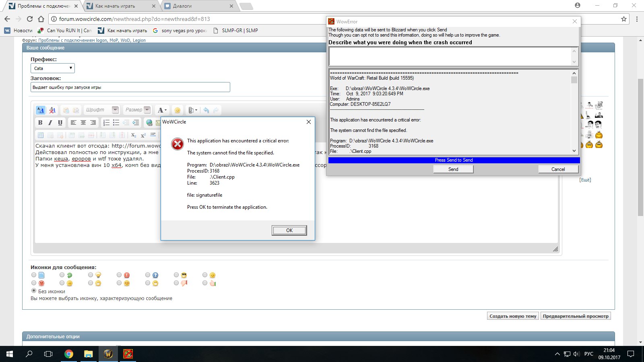Open the smiley insert icon
This screenshot has height=362, width=644.
click(178, 110)
